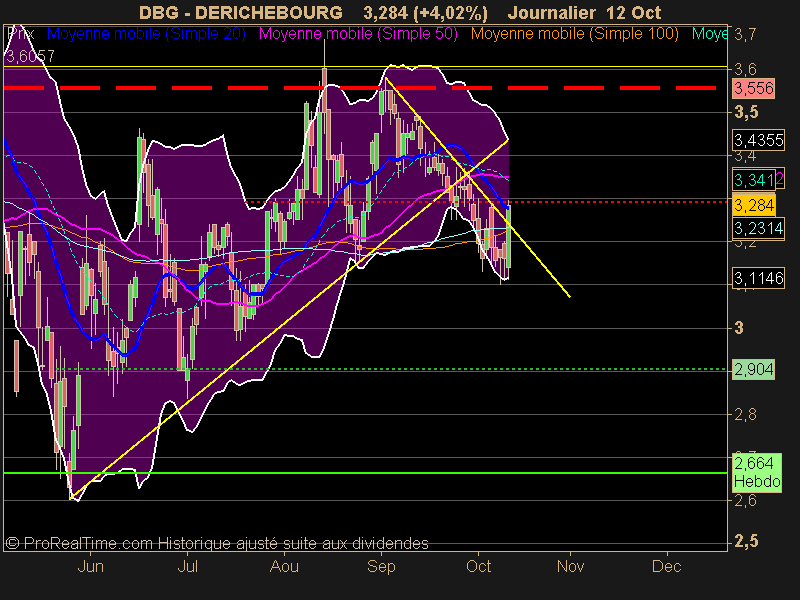
Task: Select the Moyenne mobile (Simple 20) legend
Action: pos(146,34)
